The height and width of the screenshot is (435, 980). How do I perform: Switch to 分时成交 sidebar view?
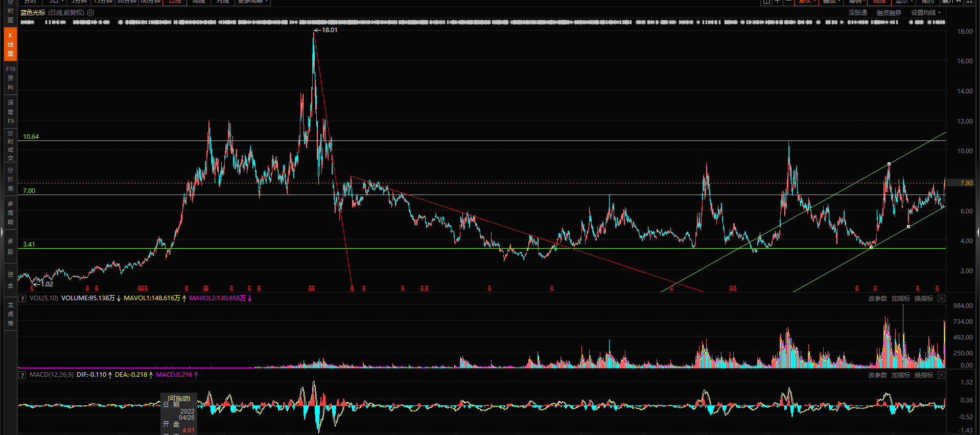[x=10, y=146]
